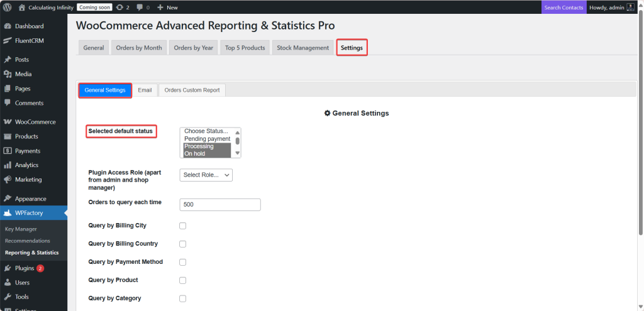Open the updates icon showing 2
Image resolution: width=644 pixels, height=311 pixels.
click(119, 8)
